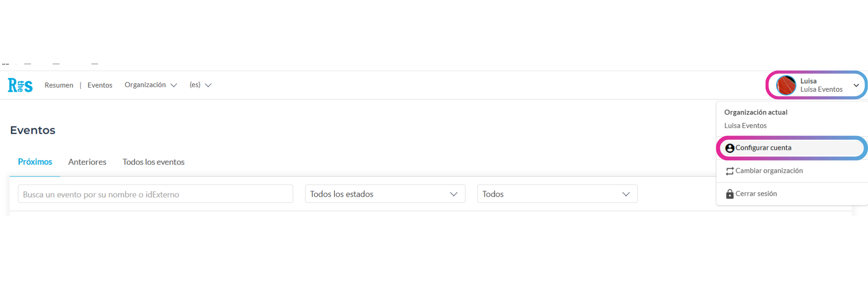Click Luisa's profile avatar picture
This screenshot has height=282, width=868.
pos(786,85)
